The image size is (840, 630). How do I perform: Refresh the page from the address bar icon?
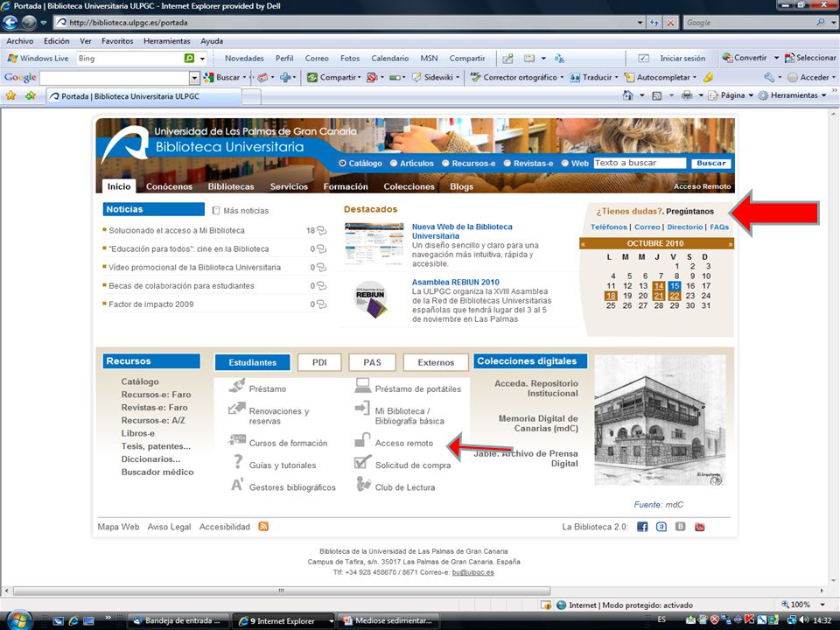654,23
